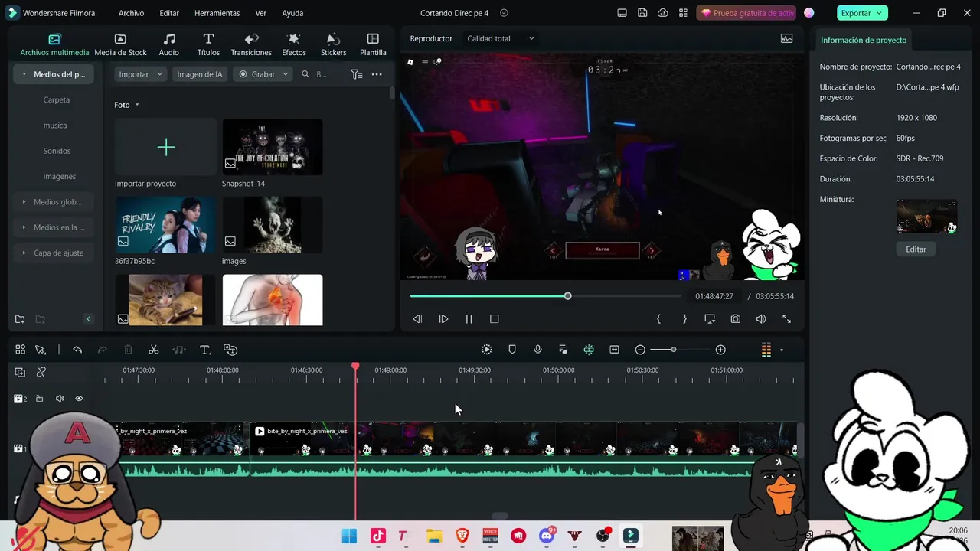Click the player progress slider handle
980x551 pixels.
pyautogui.click(x=567, y=296)
